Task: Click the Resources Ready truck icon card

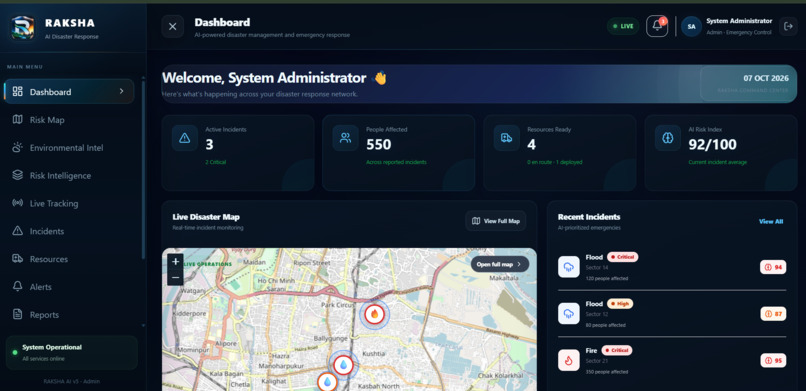Action: [x=506, y=138]
